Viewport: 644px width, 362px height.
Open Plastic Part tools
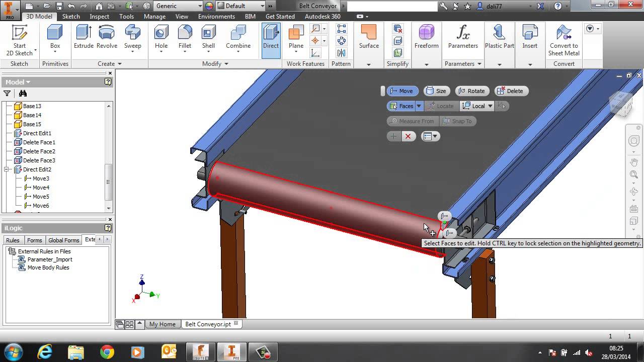click(x=499, y=38)
